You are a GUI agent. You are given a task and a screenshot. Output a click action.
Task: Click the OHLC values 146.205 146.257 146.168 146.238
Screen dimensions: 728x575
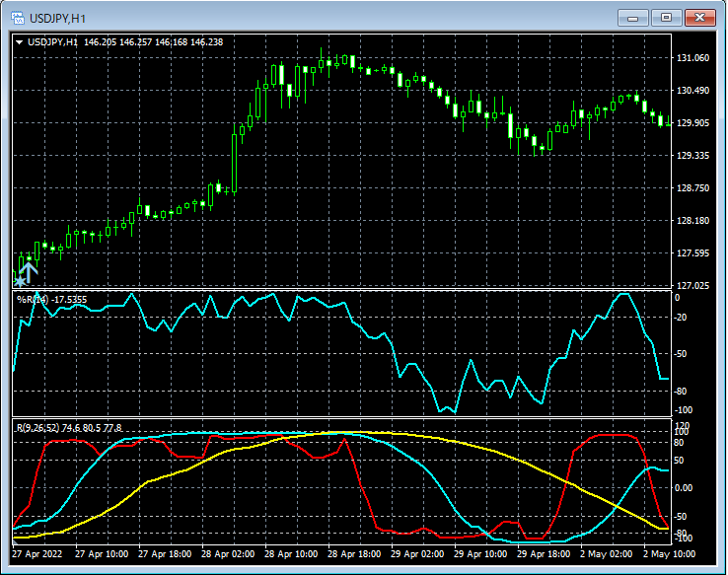tap(153, 42)
